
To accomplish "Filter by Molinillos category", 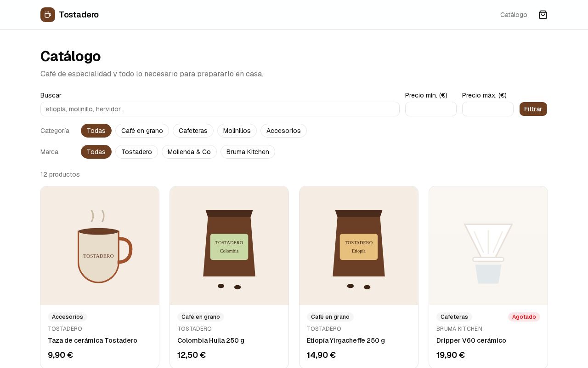I will coord(237,131).
